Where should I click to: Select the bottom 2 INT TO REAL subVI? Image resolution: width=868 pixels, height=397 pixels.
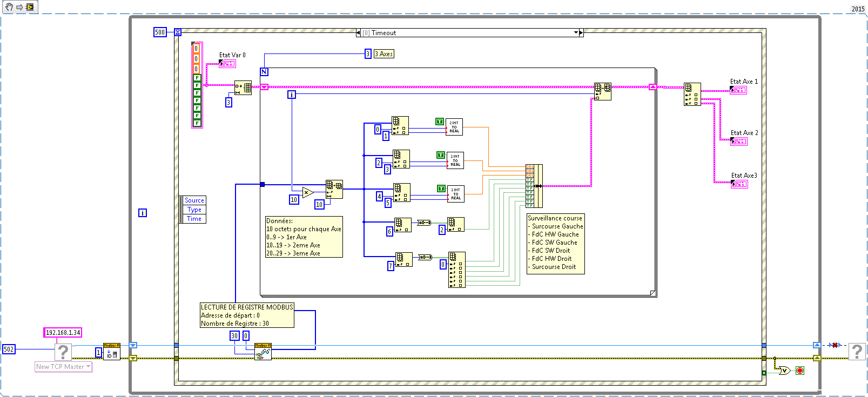456,194
